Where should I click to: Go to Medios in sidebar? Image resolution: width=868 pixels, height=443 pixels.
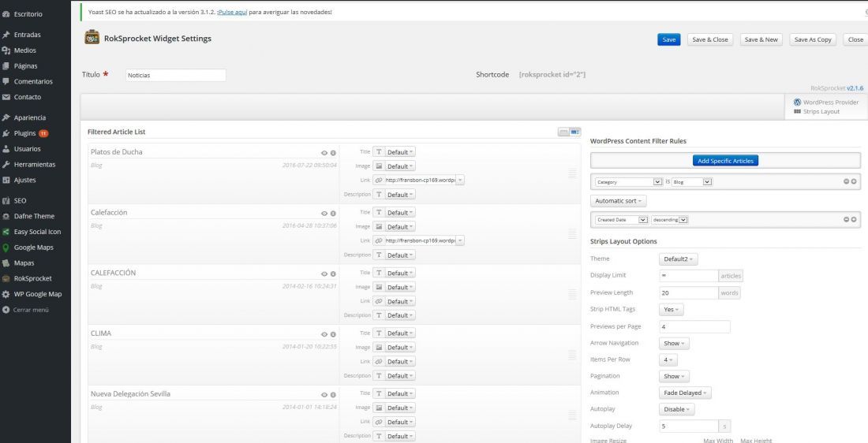pyautogui.click(x=25, y=50)
